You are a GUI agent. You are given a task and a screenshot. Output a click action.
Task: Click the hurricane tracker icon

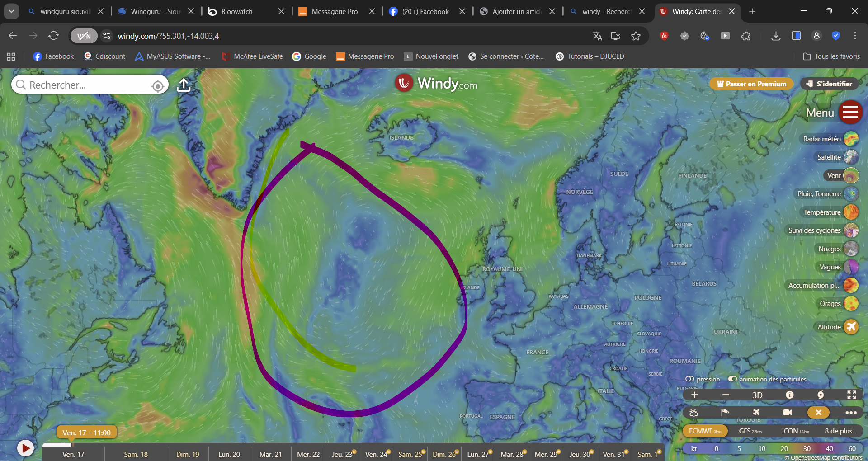coord(821,395)
